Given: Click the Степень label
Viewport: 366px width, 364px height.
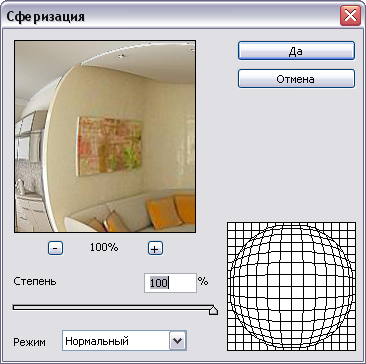Looking at the screenshot, I should (35, 281).
